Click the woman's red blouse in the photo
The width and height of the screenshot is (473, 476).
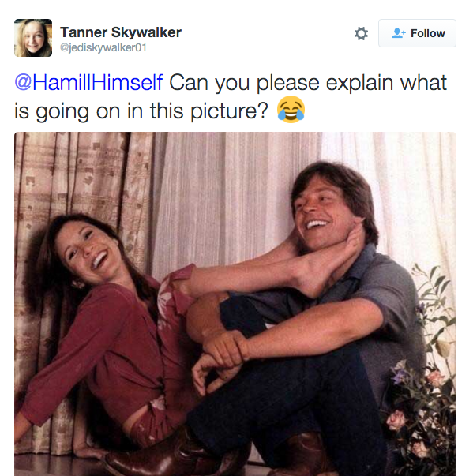(100, 349)
